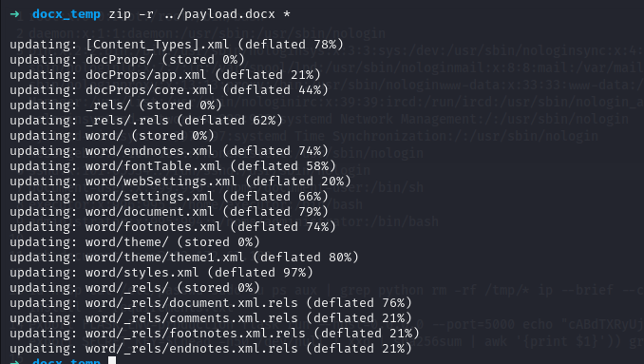
Task: Click the terminal cursor block at bottom prompt
Action: coord(112,360)
